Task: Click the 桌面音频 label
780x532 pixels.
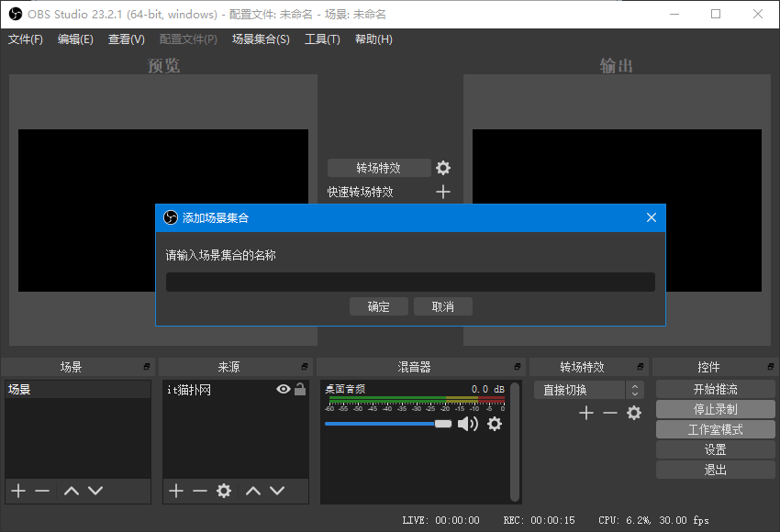Action: pos(345,389)
